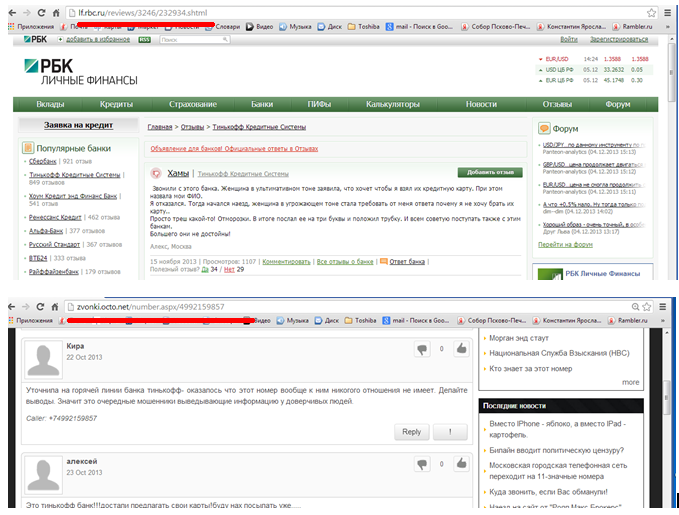Open Chrome menu in the zvonki.octo.net window

point(663,307)
